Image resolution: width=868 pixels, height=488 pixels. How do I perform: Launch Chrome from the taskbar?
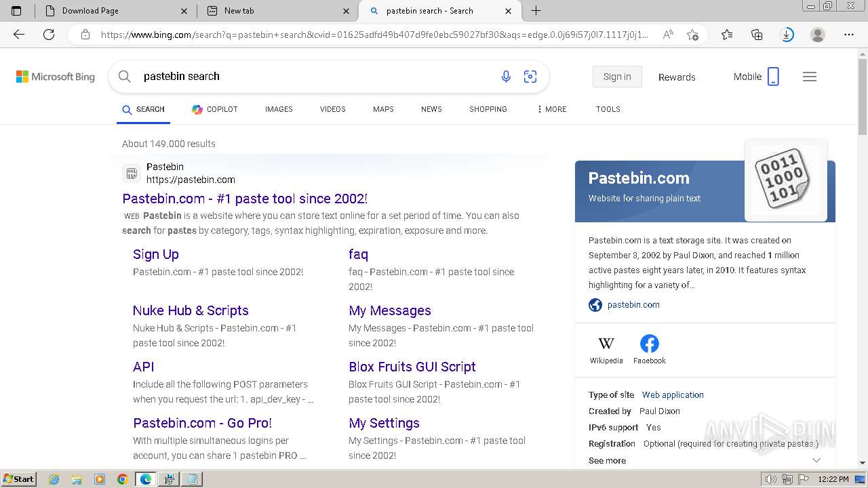click(x=122, y=479)
